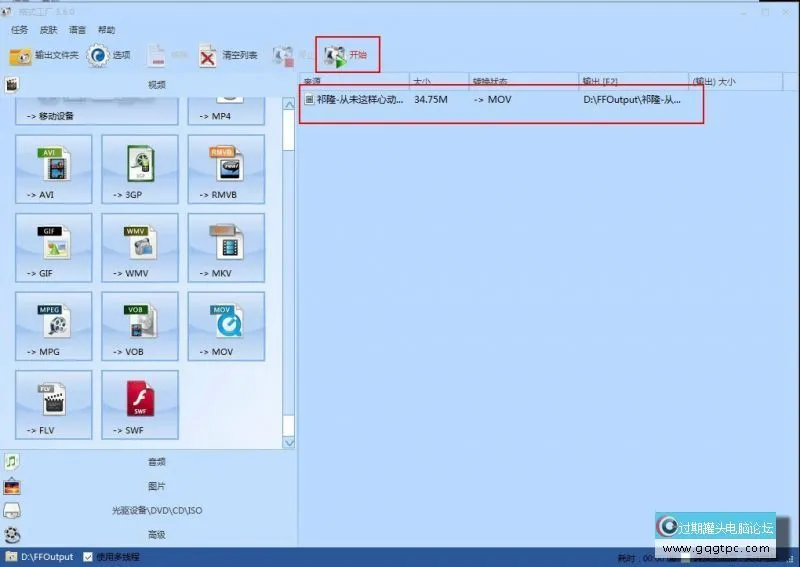Click the 图片 picture category icon
The width and height of the screenshot is (800, 567).
(x=12, y=486)
